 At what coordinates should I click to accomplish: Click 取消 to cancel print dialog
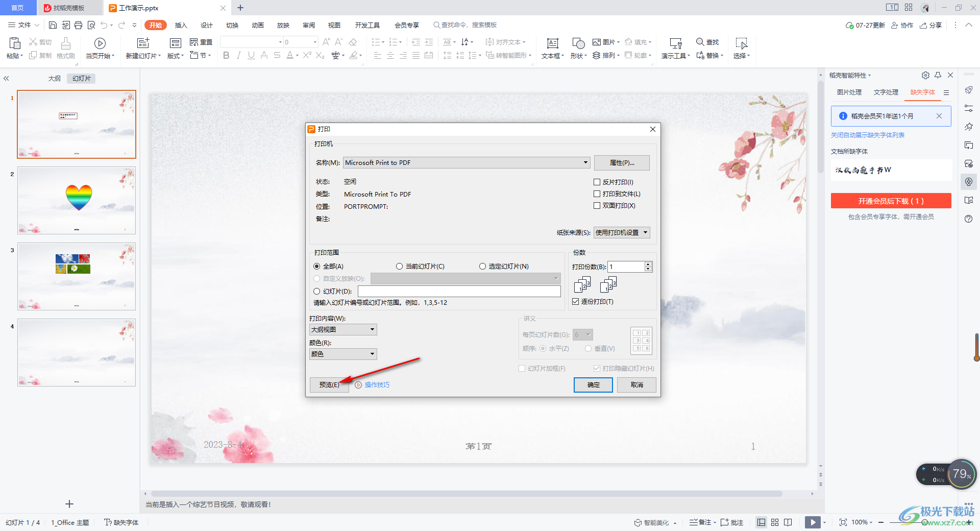tap(636, 385)
